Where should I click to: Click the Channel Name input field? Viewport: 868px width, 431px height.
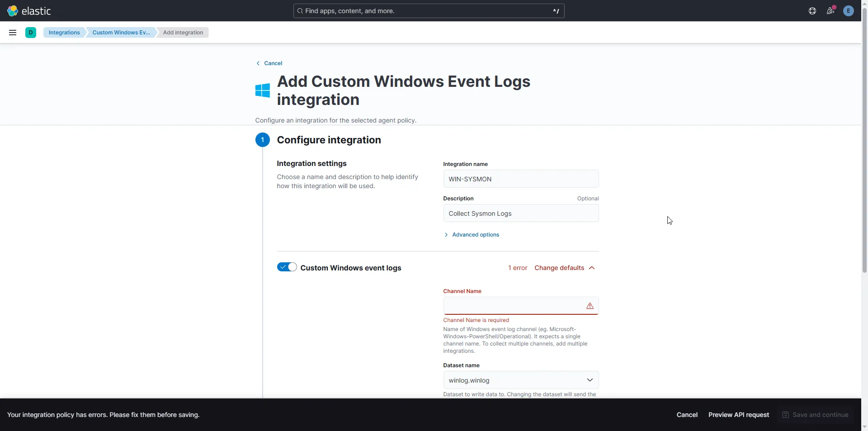(513, 306)
